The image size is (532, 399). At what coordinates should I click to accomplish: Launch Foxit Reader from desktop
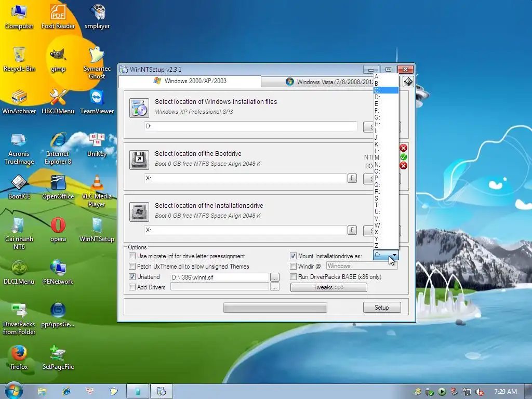[58, 17]
